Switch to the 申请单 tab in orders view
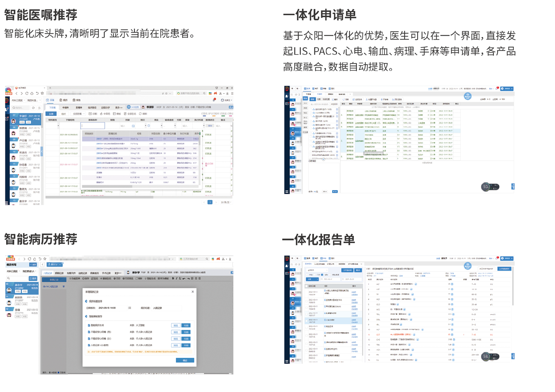The image size is (555, 392). tap(65, 108)
